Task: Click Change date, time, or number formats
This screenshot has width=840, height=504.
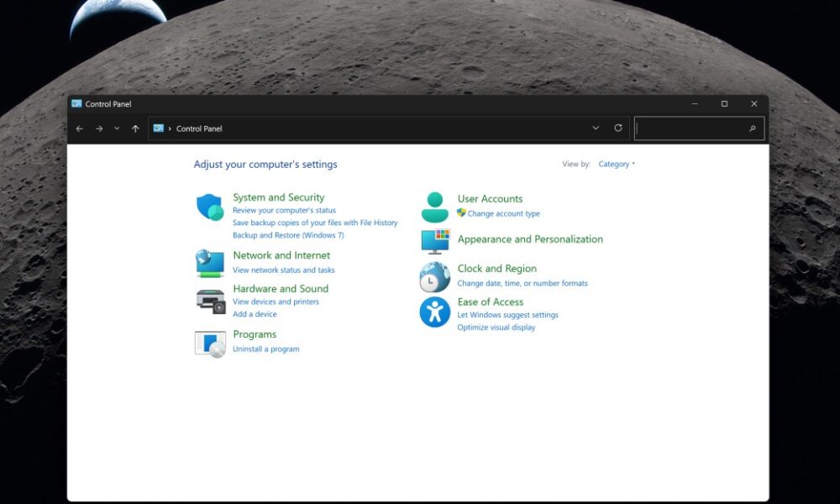Action: (522, 283)
